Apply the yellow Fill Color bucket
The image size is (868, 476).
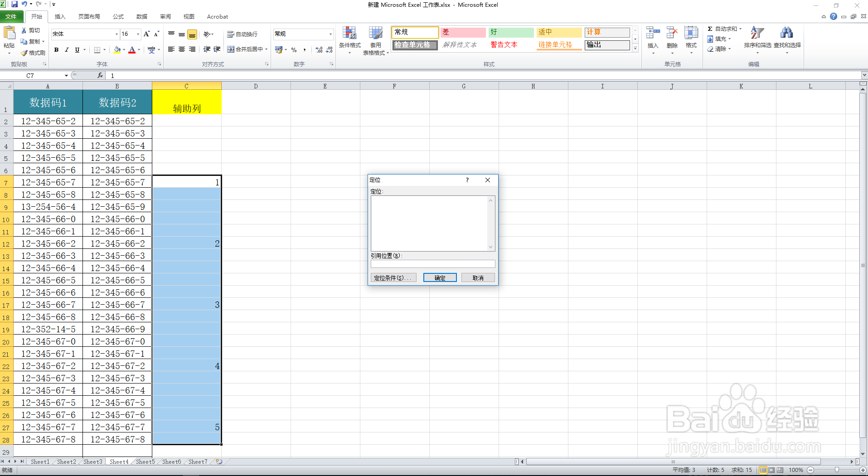117,50
